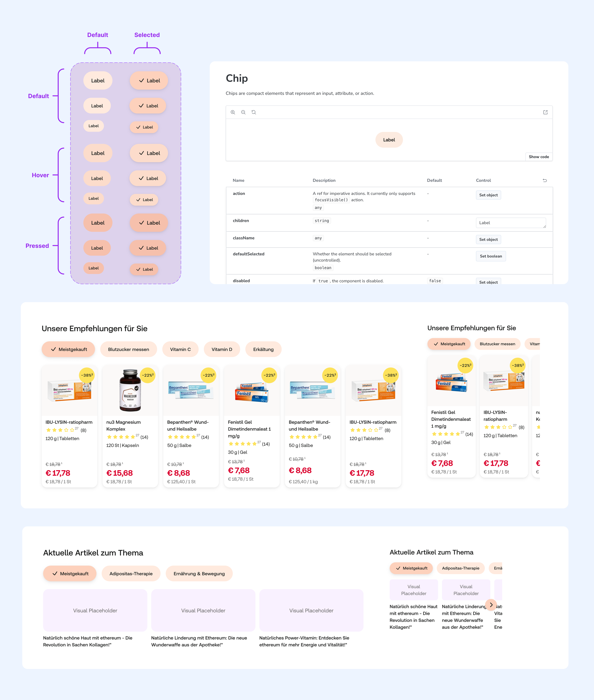
Task: Click Set object for the action prop
Action: (x=488, y=195)
